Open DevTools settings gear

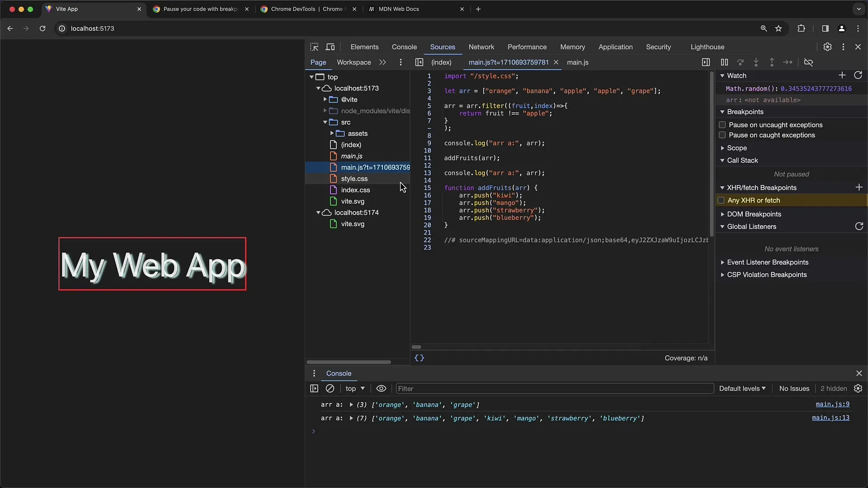(x=827, y=47)
